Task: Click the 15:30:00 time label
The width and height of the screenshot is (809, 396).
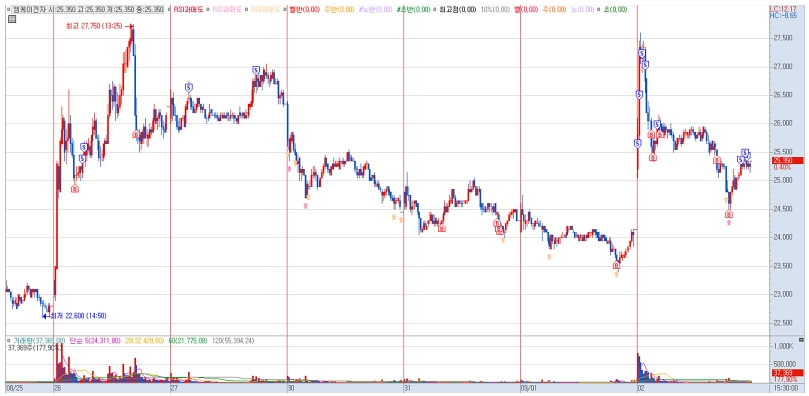Action: [x=787, y=387]
